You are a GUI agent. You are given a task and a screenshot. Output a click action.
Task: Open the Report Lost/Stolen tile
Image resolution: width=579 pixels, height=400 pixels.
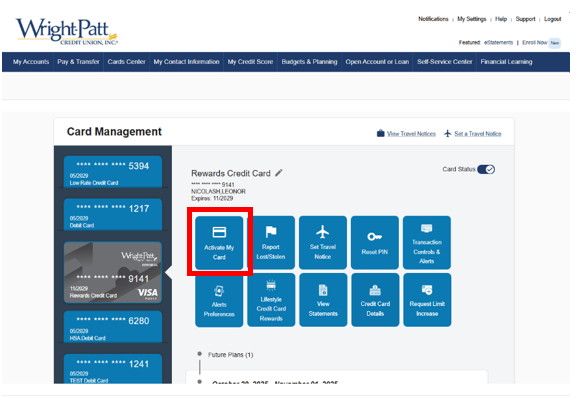[271, 243]
